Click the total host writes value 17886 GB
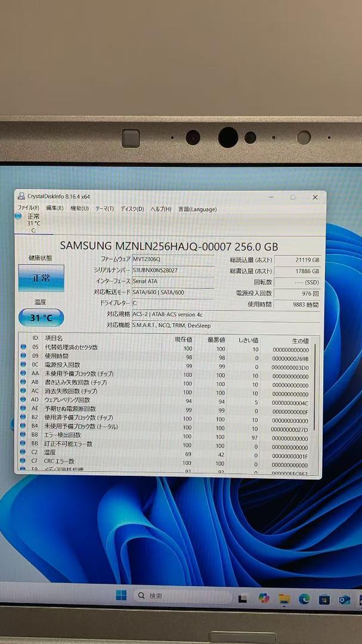The height and width of the screenshot is (644, 362). (x=297, y=271)
